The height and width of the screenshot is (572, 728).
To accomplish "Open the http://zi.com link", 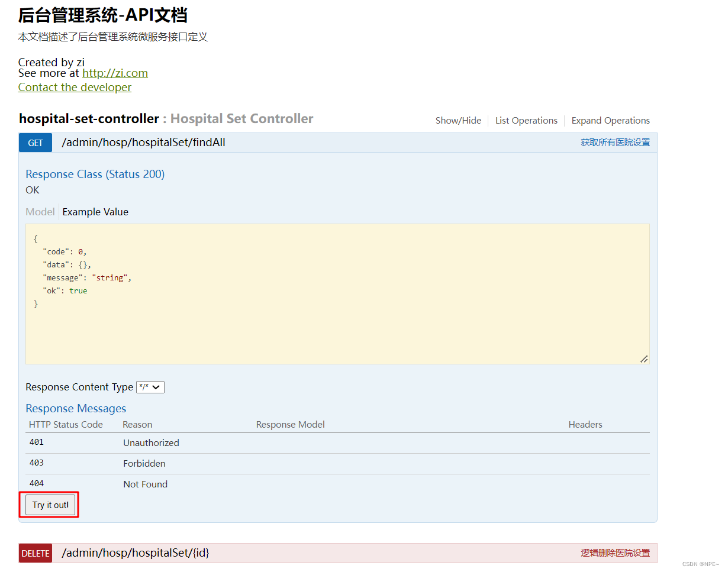I will point(115,73).
